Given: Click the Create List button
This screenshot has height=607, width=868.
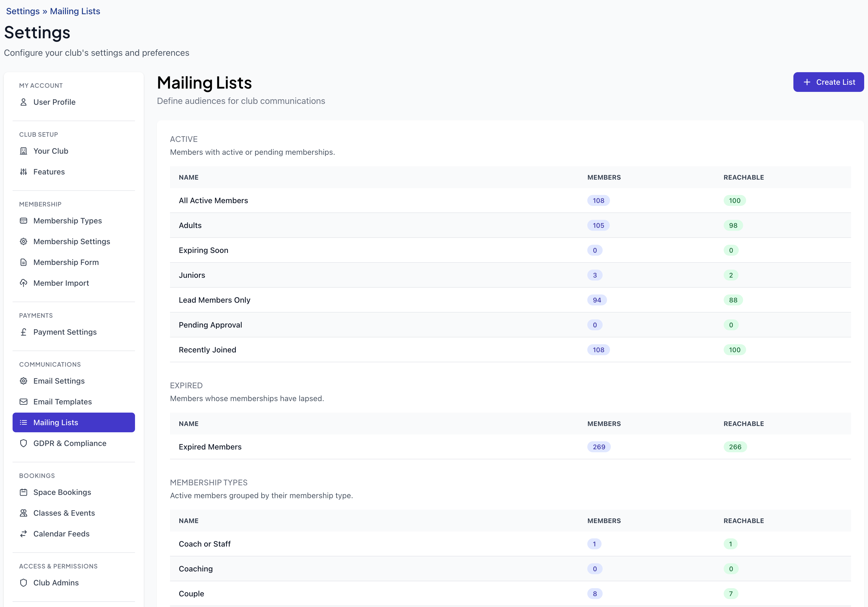Looking at the screenshot, I should pos(828,82).
